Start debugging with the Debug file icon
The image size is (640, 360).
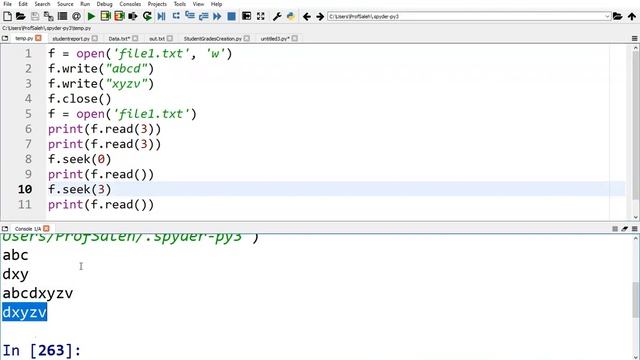tap(162, 16)
